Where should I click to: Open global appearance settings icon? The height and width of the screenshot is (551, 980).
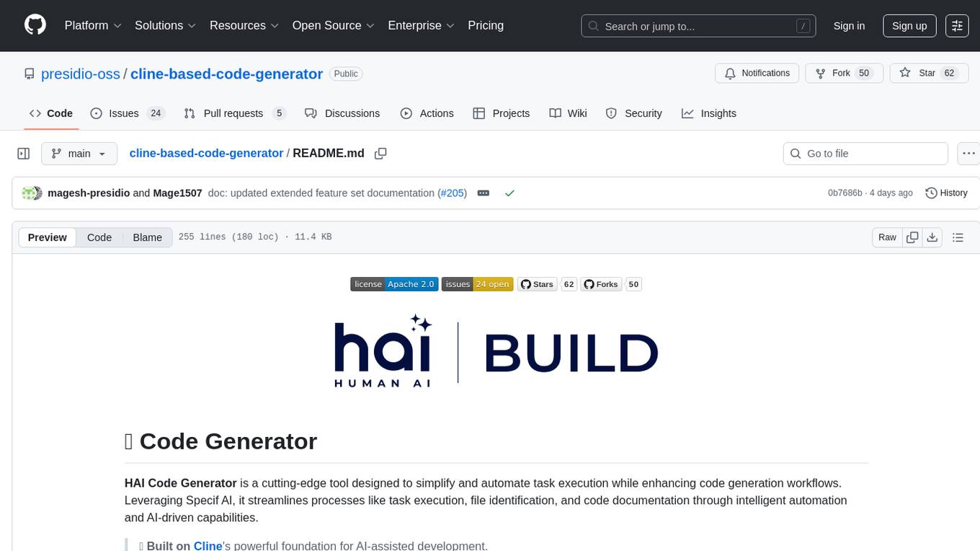pos(957,26)
